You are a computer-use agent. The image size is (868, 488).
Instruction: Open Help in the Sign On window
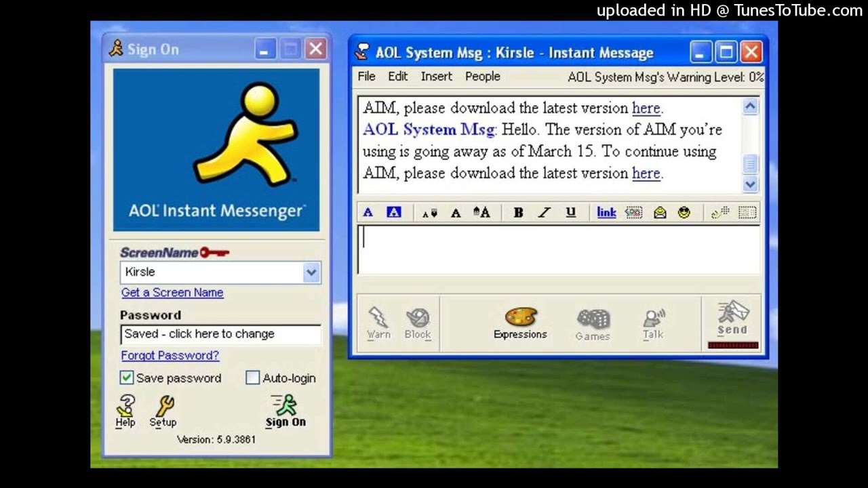[125, 411]
